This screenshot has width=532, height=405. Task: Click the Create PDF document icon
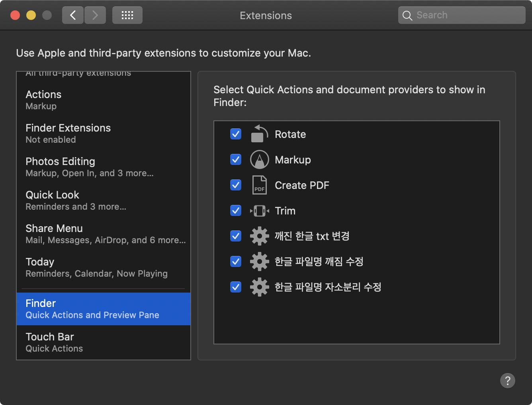click(259, 185)
